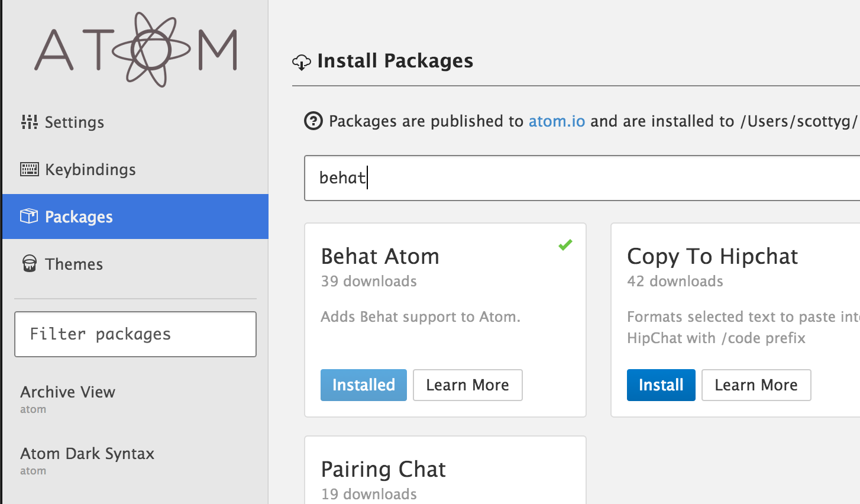Click the cloud download icon beside Install Packages

(x=302, y=62)
